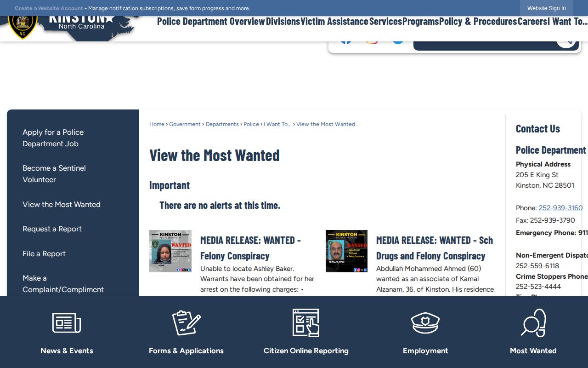Open the Forms & Applications clipboard icon
Image resolution: width=588 pixels, height=368 pixels.
(186, 323)
